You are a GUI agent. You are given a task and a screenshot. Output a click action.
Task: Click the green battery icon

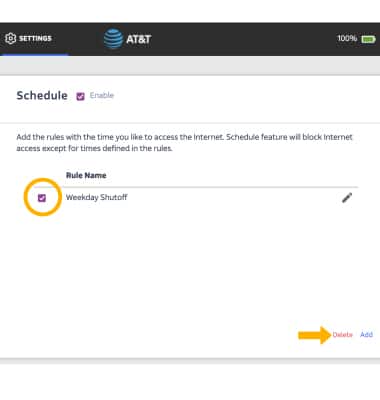tap(368, 39)
